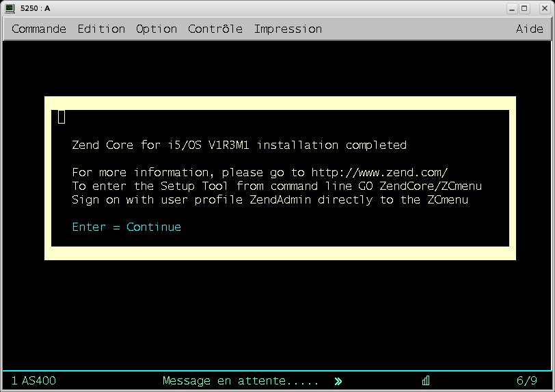Viewport: 555px width, 392px height.
Task: Click the double-arrow message waiting indicator
Action: (x=338, y=381)
